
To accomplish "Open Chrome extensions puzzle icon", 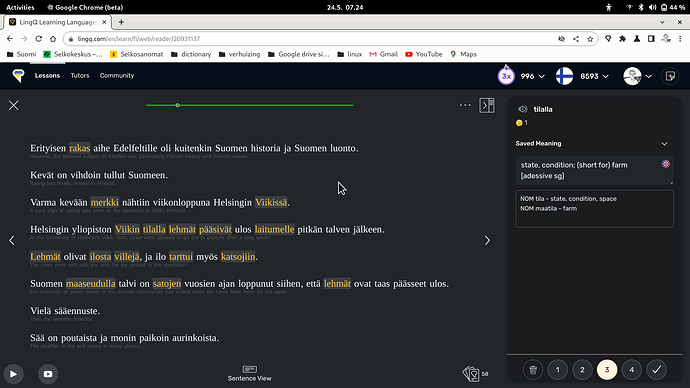I will coord(622,39).
